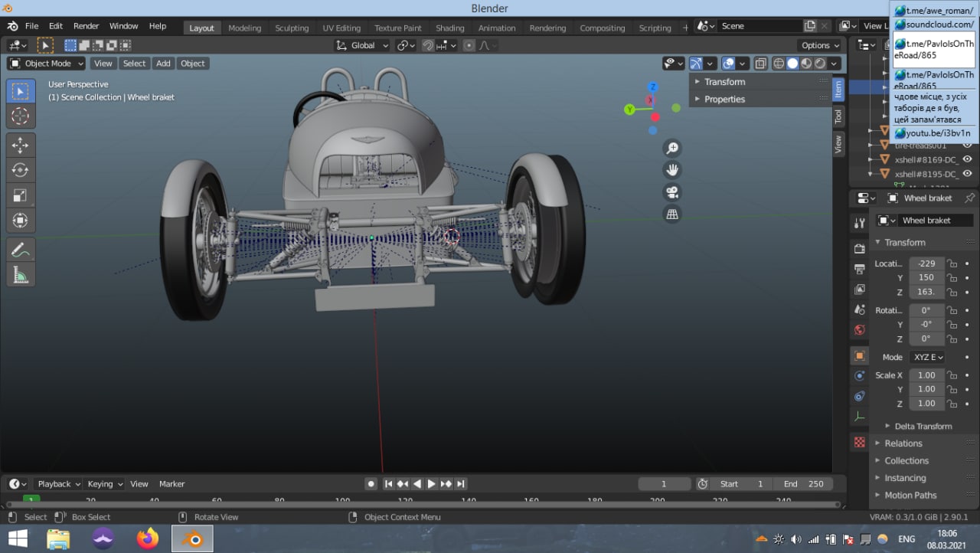The image size is (980, 553).
Task: Switch orthographic/perspective grid icon
Action: click(x=672, y=214)
